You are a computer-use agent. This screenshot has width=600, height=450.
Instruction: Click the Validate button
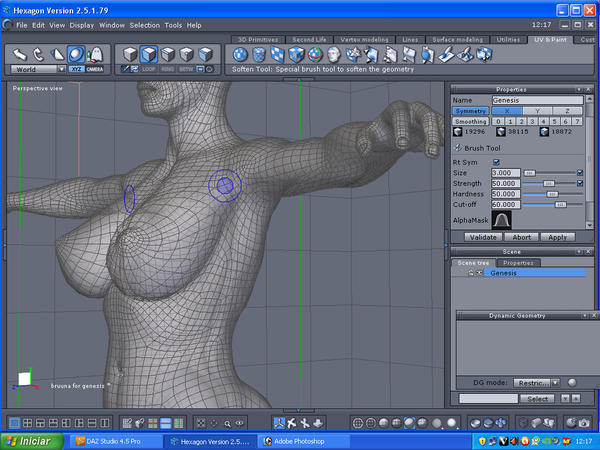coord(484,237)
